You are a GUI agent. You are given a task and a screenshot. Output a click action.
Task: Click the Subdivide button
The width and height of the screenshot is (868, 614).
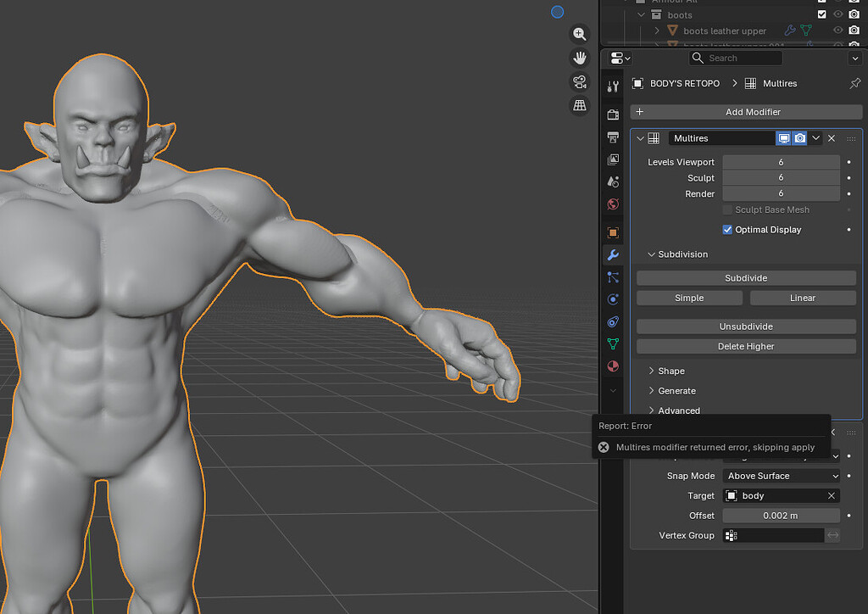[x=746, y=278]
